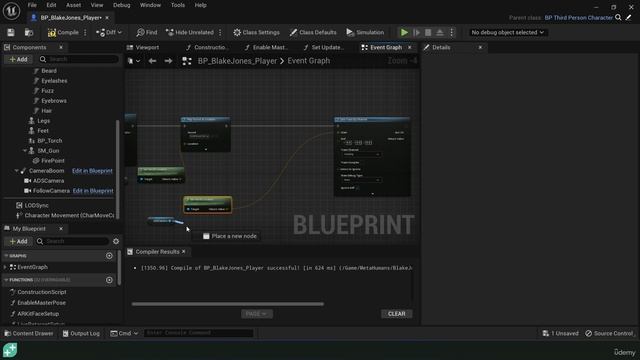Viewport: 640px width, 360px height.
Task: Click the Compiler Results horizontal scrollbar
Action: 228,304
